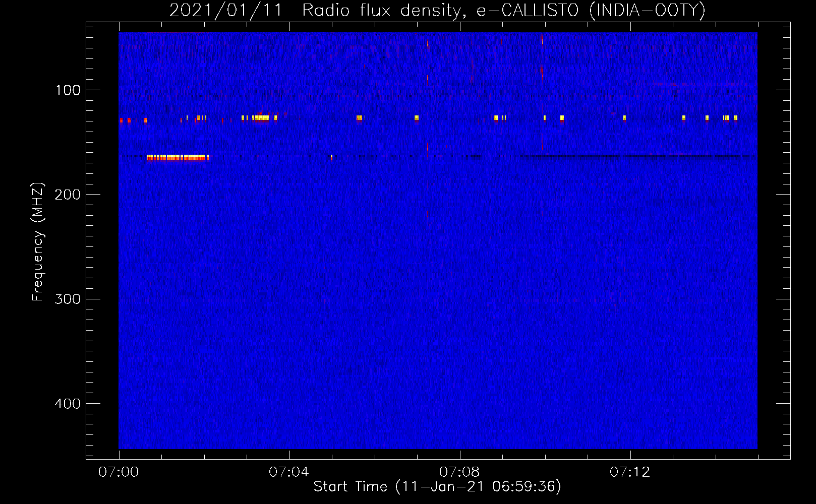This screenshot has width=816, height=504.
Task: Click the "Frequency (MHZ)" axis title
Action: click(x=38, y=242)
